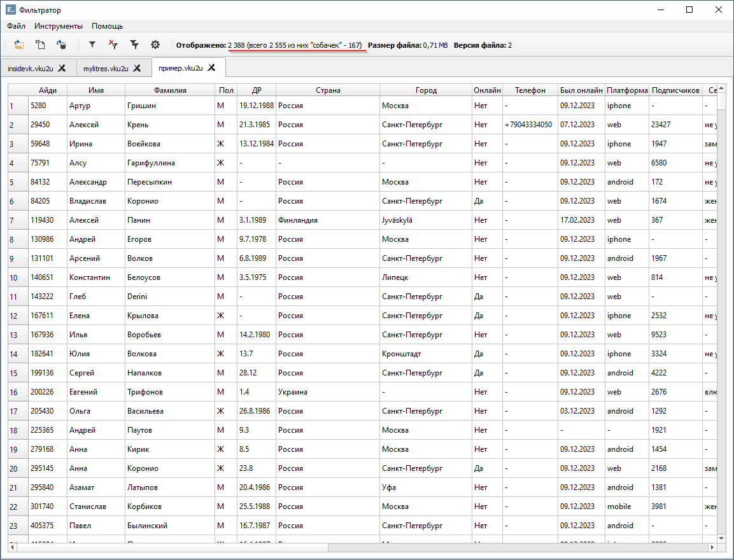
Task: Click subscribers cell 9523
Action: [x=675, y=335]
